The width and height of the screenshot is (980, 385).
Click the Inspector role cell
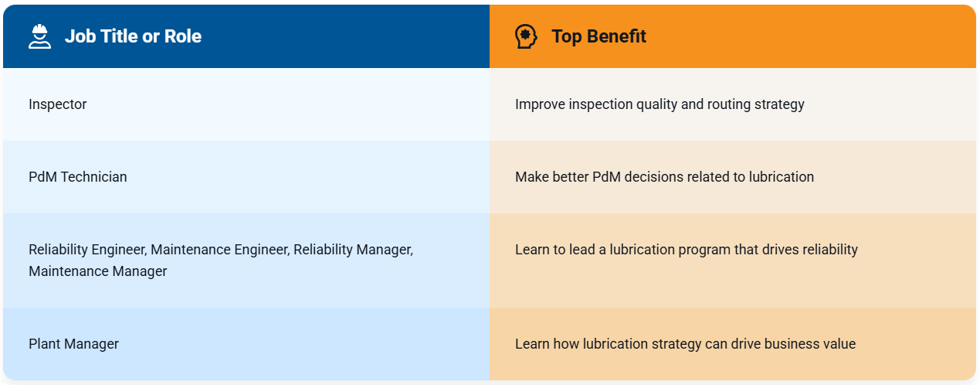coord(246,104)
